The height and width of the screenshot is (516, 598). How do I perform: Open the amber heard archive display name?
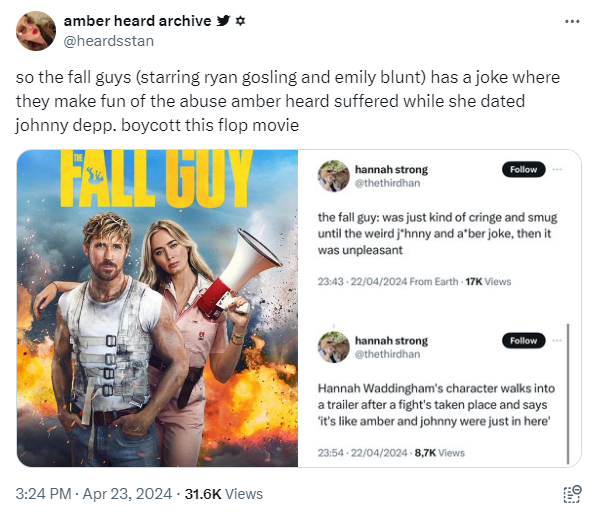click(x=137, y=21)
